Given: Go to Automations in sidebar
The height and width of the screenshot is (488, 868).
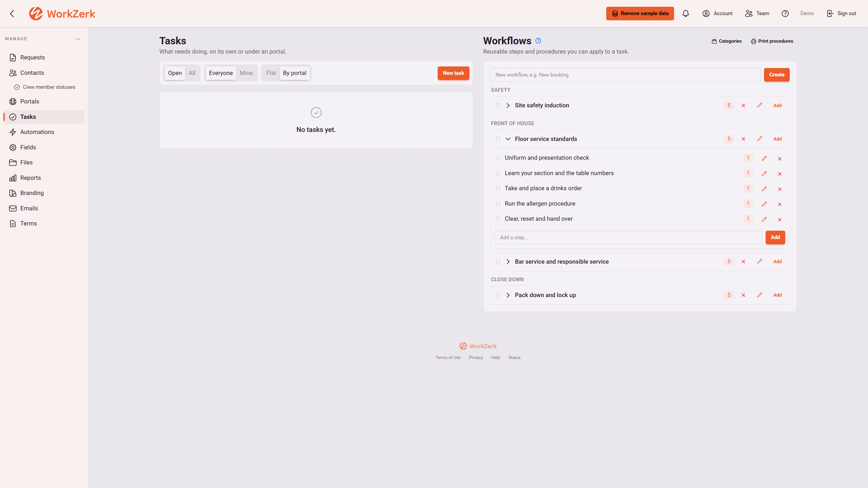Looking at the screenshot, I should pyautogui.click(x=44, y=132).
